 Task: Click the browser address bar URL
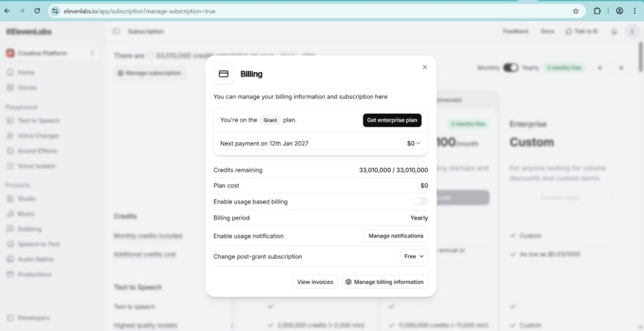139,11
